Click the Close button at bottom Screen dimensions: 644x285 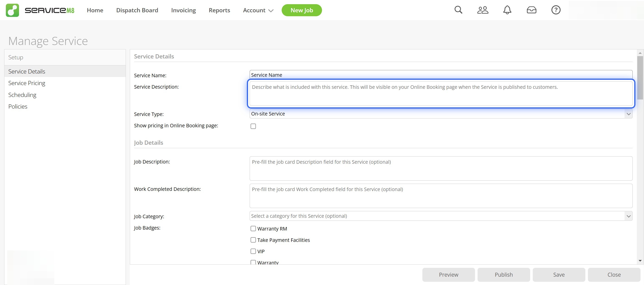pyautogui.click(x=614, y=275)
